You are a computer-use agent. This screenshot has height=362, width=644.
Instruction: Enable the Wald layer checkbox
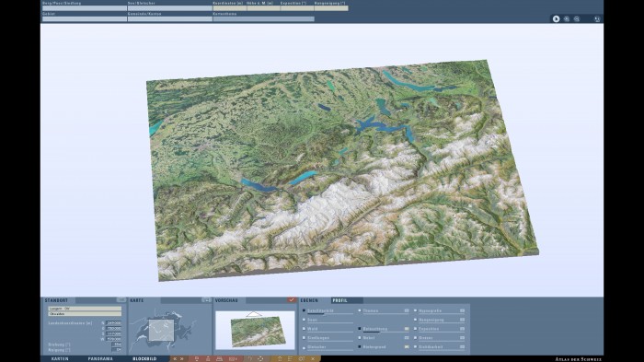[304, 329]
